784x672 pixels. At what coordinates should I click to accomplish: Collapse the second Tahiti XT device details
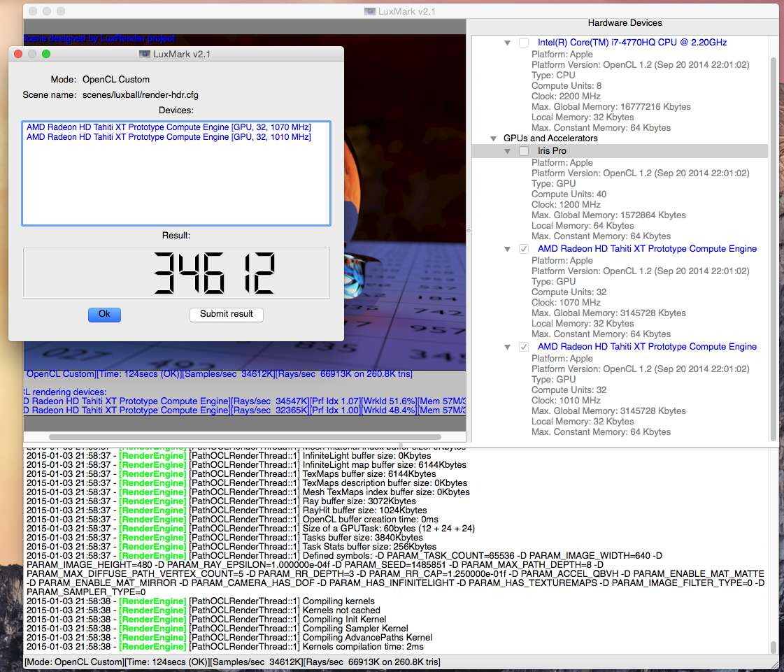coord(507,347)
